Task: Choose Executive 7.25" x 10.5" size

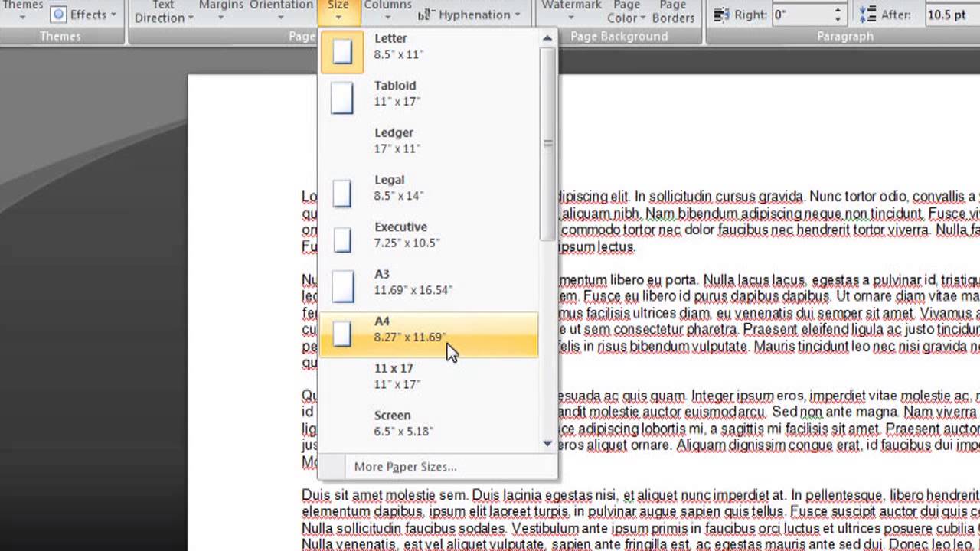Action: coord(429,239)
